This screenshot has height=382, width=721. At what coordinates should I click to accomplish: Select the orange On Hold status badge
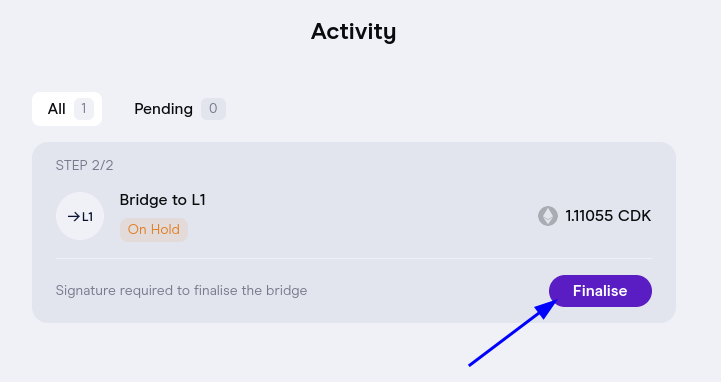(x=154, y=229)
